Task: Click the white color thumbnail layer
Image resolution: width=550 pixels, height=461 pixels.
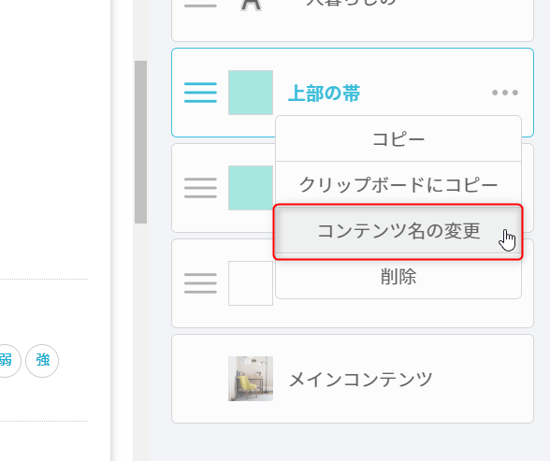Action: tap(250, 283)
